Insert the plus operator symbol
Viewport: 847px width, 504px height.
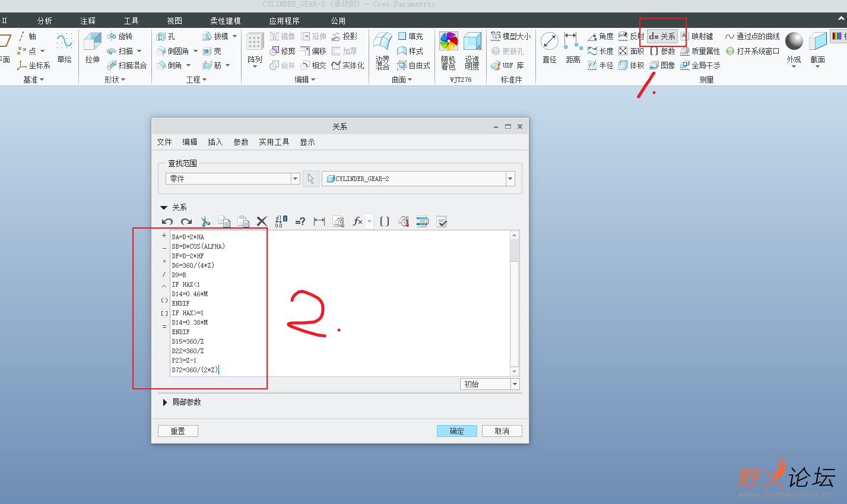[x=164, y=236]
